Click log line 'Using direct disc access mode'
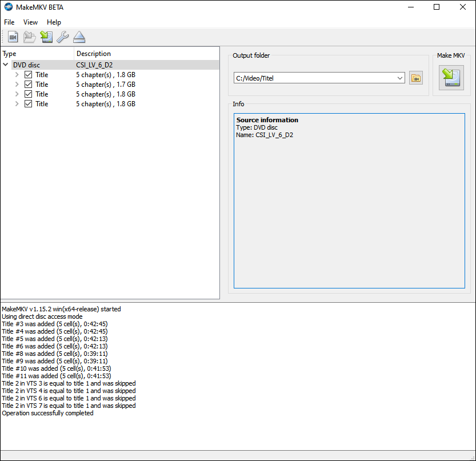476x461 pixels. pos(42,316)
